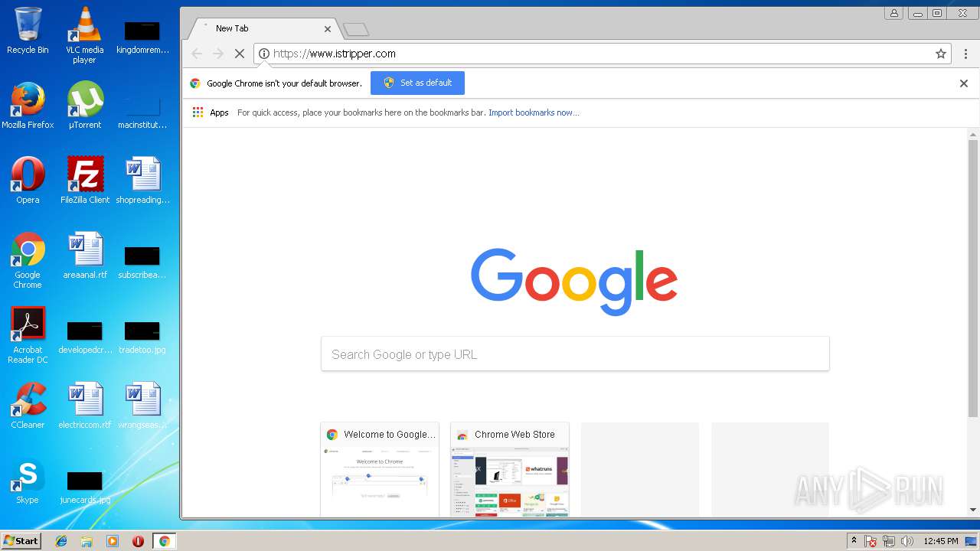Open Mozilla Firefox desktop shortcut
The width and height of the screenshot is (980, 551).
[28, 106]
